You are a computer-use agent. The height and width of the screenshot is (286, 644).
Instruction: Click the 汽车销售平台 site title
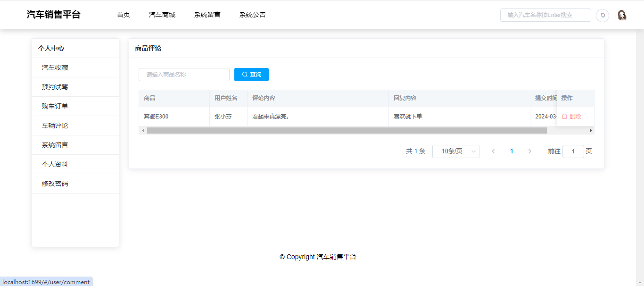point(54,15)
